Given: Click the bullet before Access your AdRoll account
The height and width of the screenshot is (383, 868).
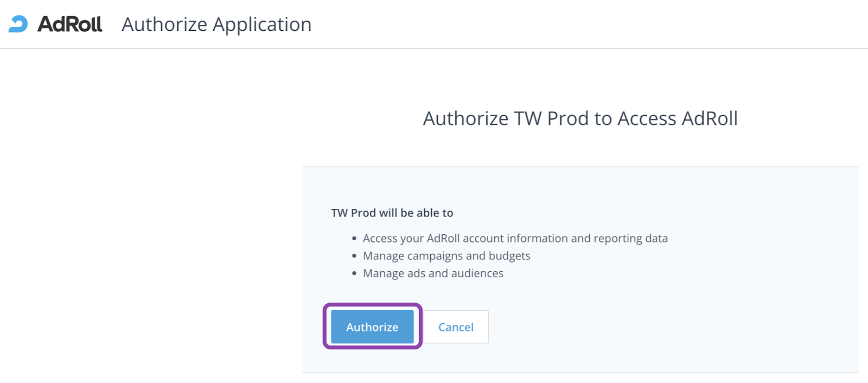Looking at the screenshot, I should click(354, 238).
